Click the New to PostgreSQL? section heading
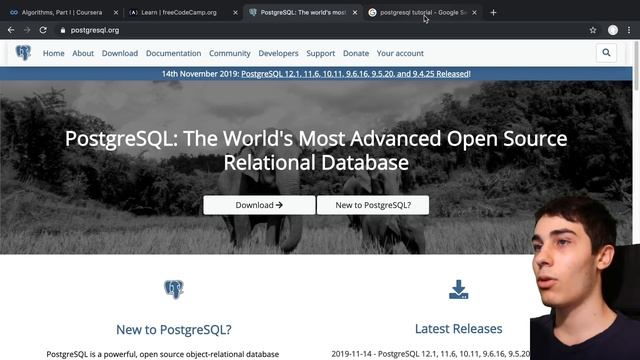Screen dimensions: 640x360 coord(174,329)
